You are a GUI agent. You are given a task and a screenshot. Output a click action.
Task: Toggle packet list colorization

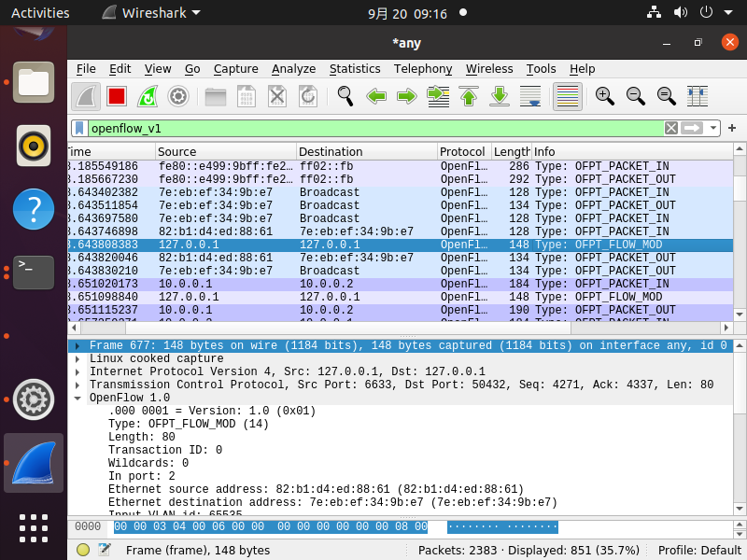(568, 97)
